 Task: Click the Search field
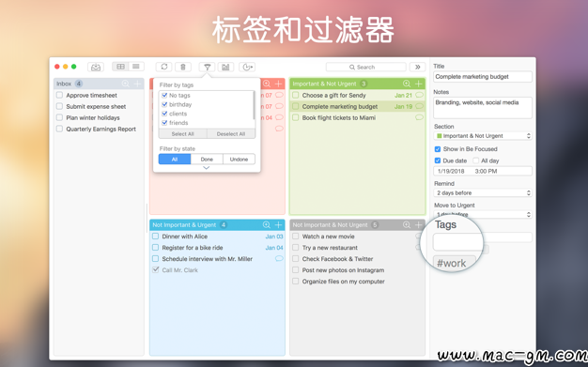coord(366,67)
